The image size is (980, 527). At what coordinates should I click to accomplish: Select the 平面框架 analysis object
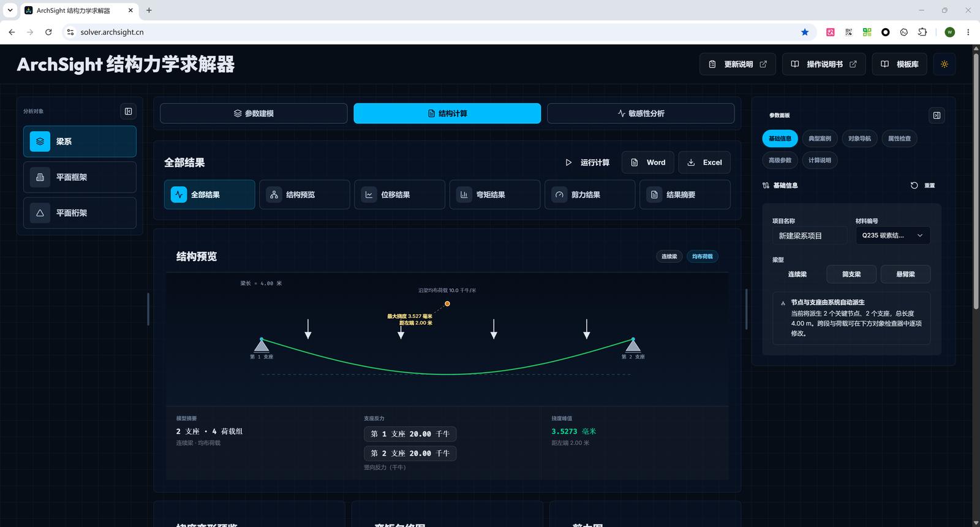(x=80, y=177)
